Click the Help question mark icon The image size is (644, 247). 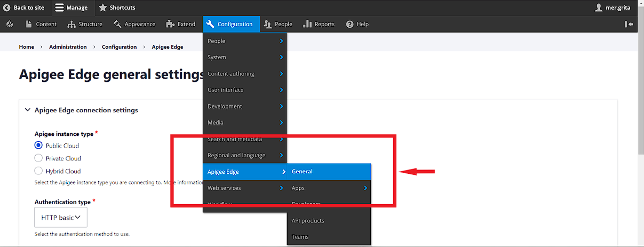(x=350, y=24)
